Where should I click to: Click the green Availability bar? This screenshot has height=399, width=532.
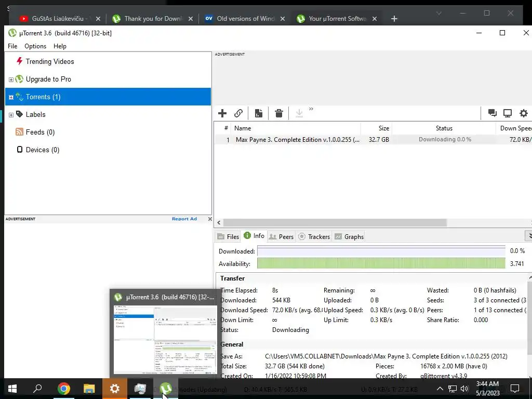click(381, 263)
